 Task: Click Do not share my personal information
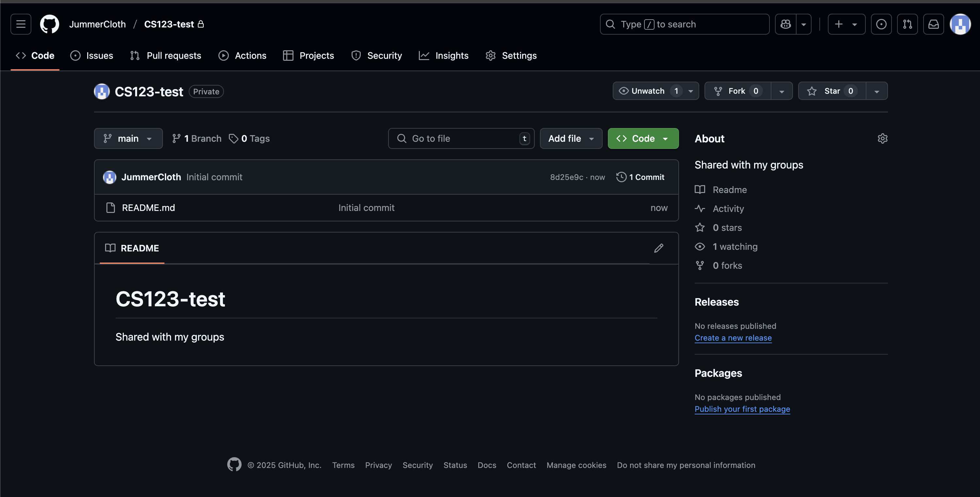click(x=686, y=465)
